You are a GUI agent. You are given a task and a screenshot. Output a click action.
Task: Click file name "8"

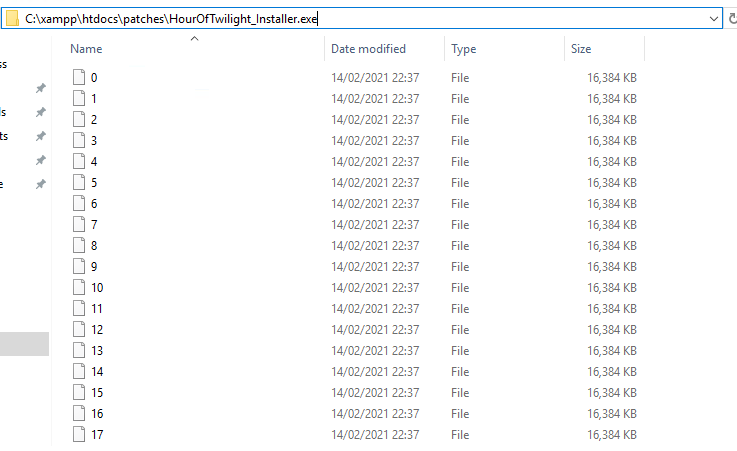(94, 246)
